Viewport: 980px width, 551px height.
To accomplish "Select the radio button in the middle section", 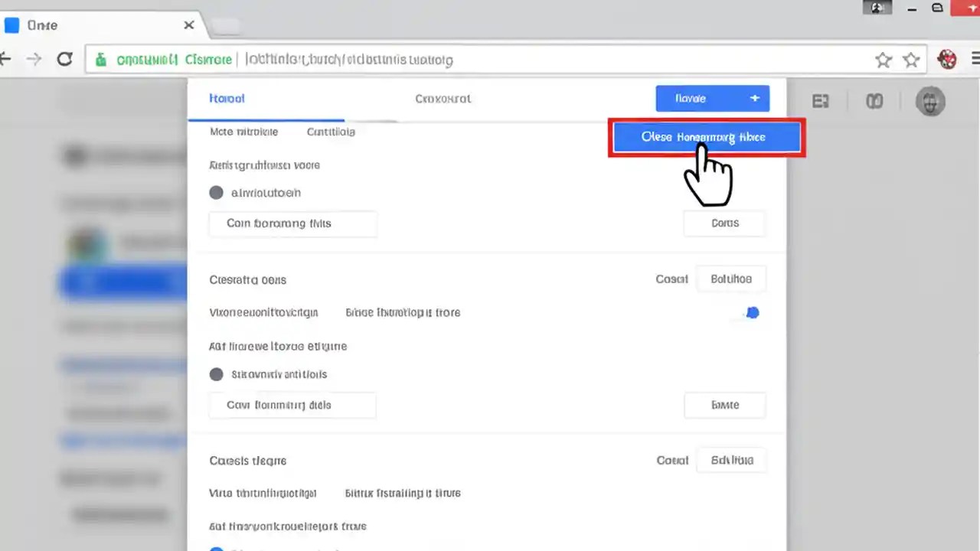I will point(216,373).
